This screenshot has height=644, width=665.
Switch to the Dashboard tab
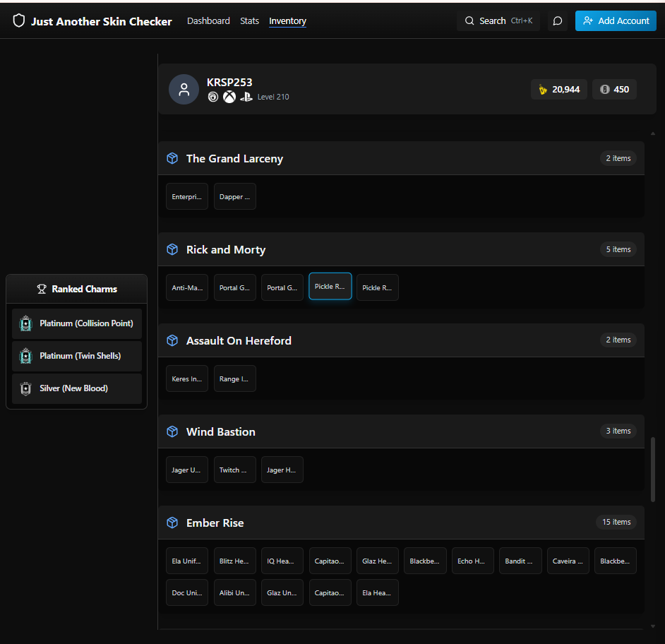pyautogui.click(x=208, y=20)
